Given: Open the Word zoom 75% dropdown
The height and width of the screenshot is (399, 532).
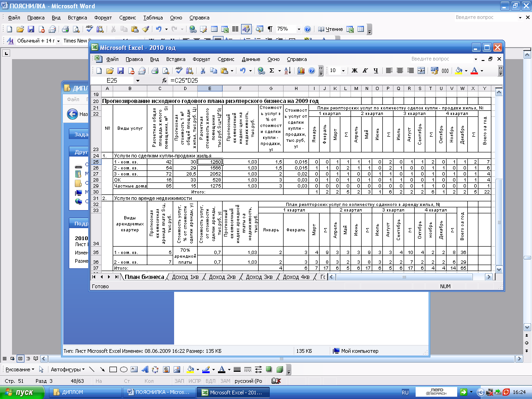Looking at the screenshot, I should click(x=299, y=29).
